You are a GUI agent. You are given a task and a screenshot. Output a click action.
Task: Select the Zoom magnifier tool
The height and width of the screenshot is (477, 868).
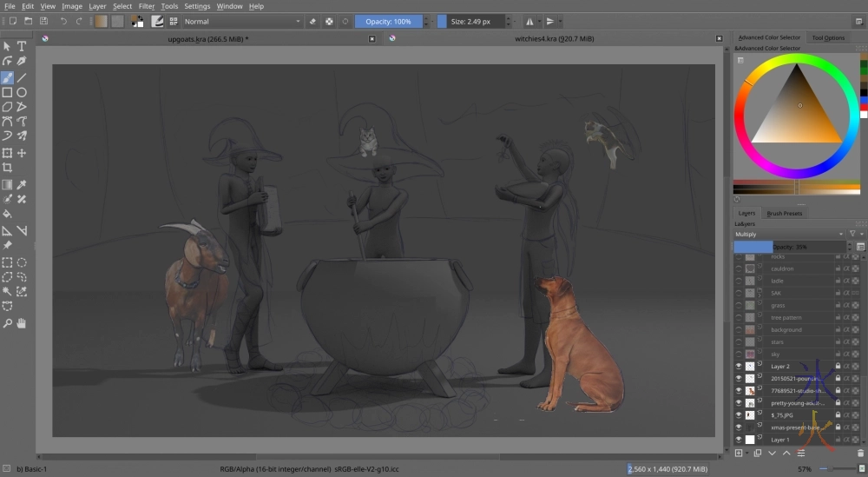[x=7, y=323]
